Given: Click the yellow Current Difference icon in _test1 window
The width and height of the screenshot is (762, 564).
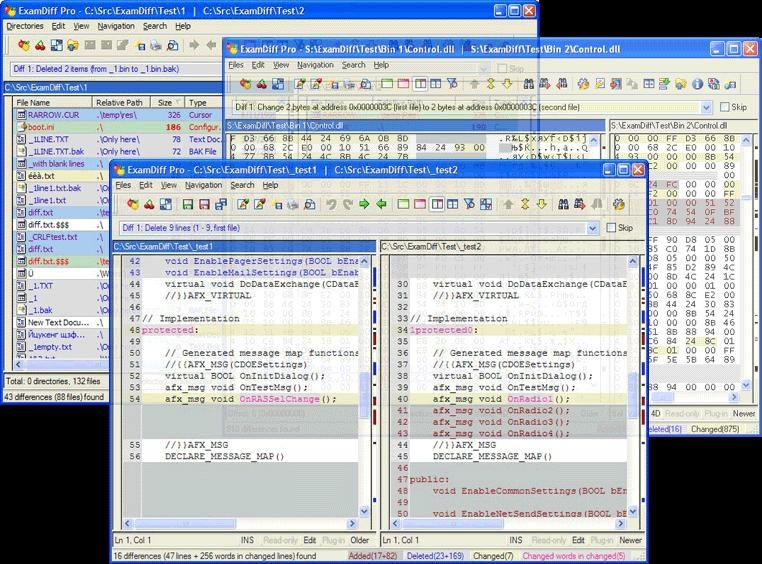Looking at the screenshot, I should [x=525, y=204].
